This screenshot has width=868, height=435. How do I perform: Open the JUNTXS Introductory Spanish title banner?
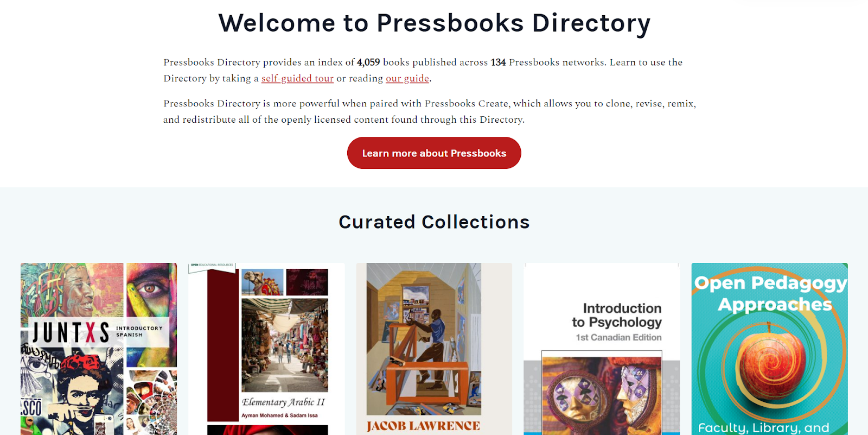[98, 331]
